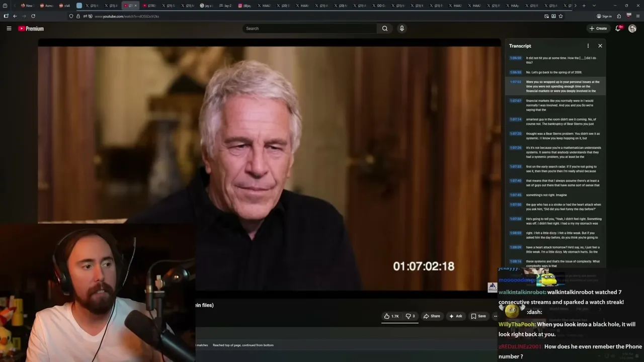Screen dimensions: 644x362
Task: Save the video to a playlist
Action: [478, 316]
